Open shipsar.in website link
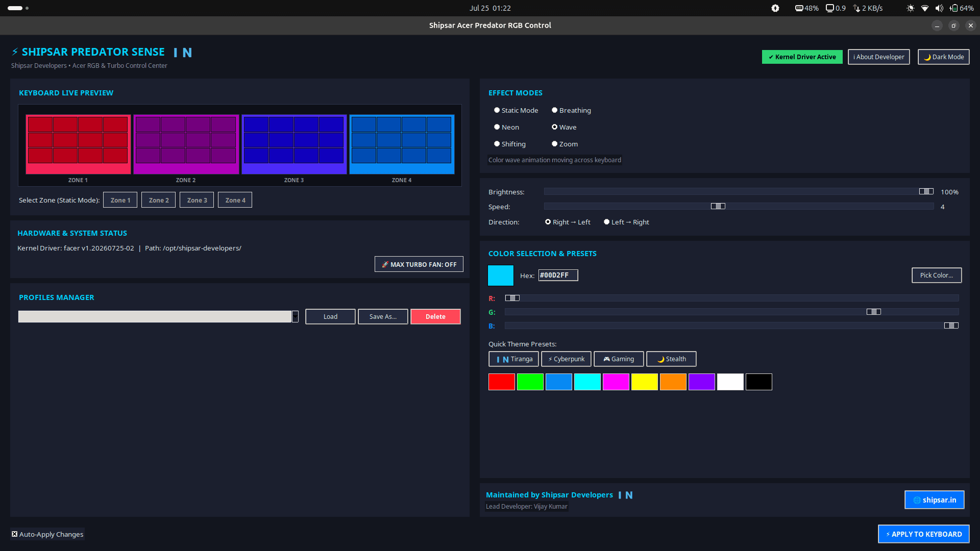Screen dimensions: 980x551 click(934, 499)
